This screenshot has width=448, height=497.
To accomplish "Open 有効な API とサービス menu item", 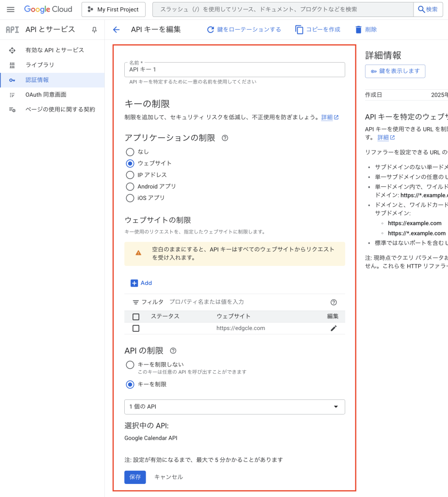I will click(52, 50).
